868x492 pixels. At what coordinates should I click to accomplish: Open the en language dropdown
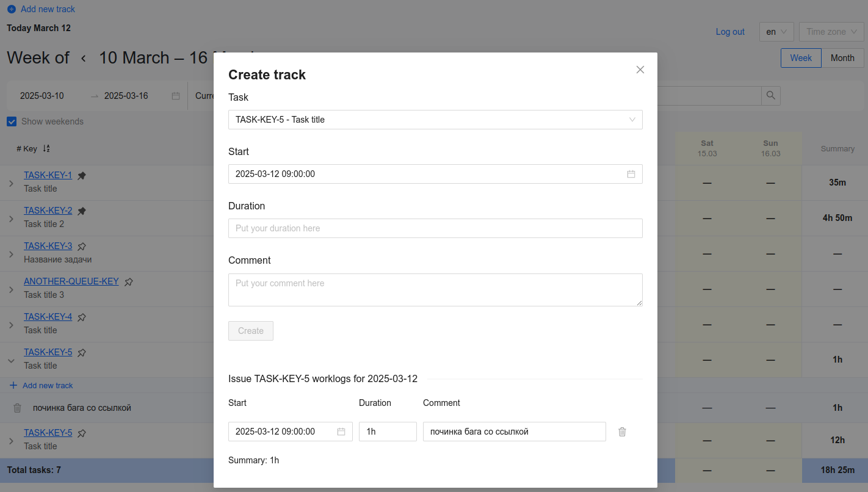click(776, 32)
